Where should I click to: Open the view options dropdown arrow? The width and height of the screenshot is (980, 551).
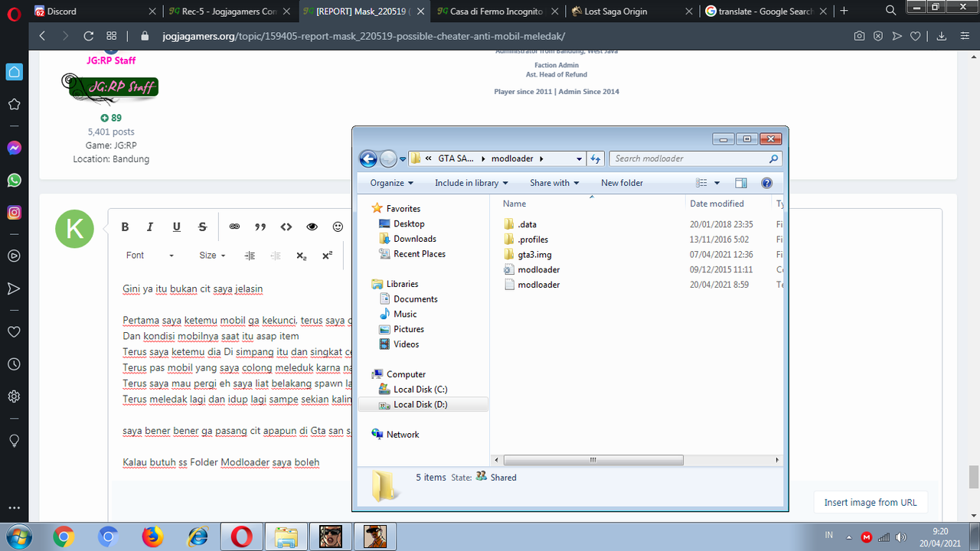[717, 183]
